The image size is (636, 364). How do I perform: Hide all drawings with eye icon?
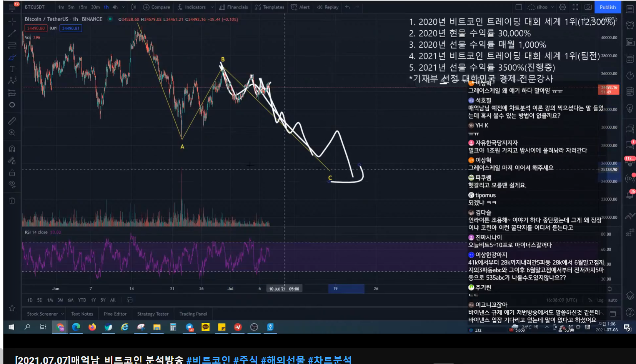coord(12,184)
